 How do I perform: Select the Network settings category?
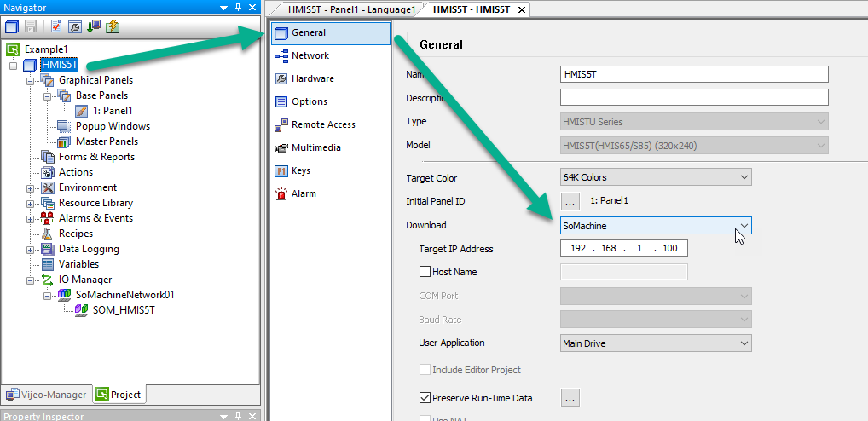tap(331, 55)
